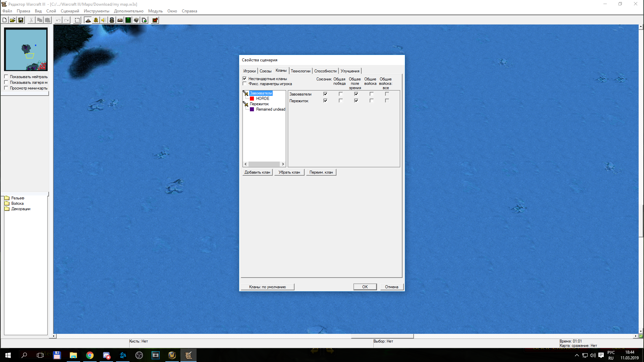This screenshot has height=362, width=644.
Task: Click the Warcraft III taskbar icon
Action: 172,355
